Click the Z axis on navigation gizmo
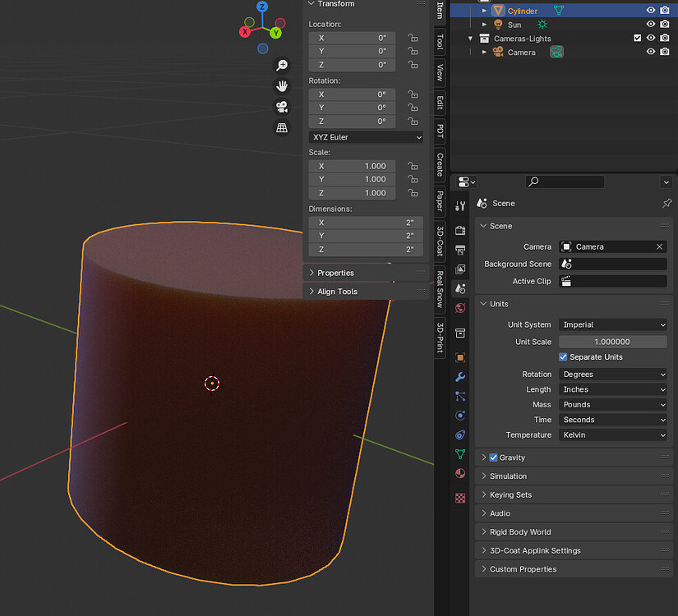Image resolution: width=678 pixels, height=616 pixels. pyautogui.click(x=262, y=7)
